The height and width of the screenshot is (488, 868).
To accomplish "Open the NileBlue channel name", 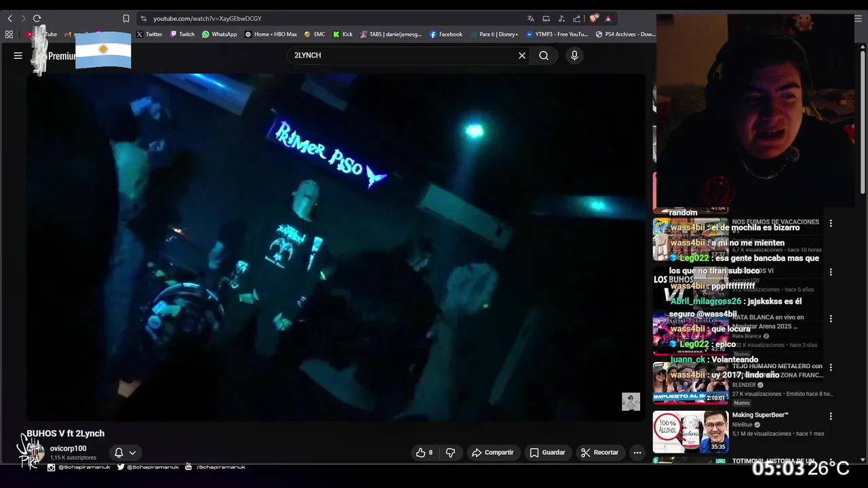I will tap(743, 425).
